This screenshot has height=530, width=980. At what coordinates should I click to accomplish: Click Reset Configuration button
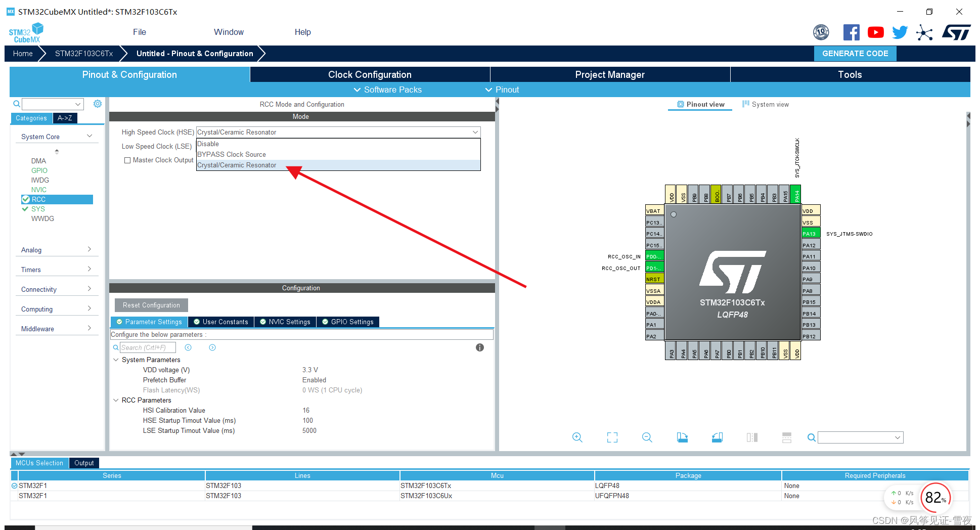click(151, 305)
